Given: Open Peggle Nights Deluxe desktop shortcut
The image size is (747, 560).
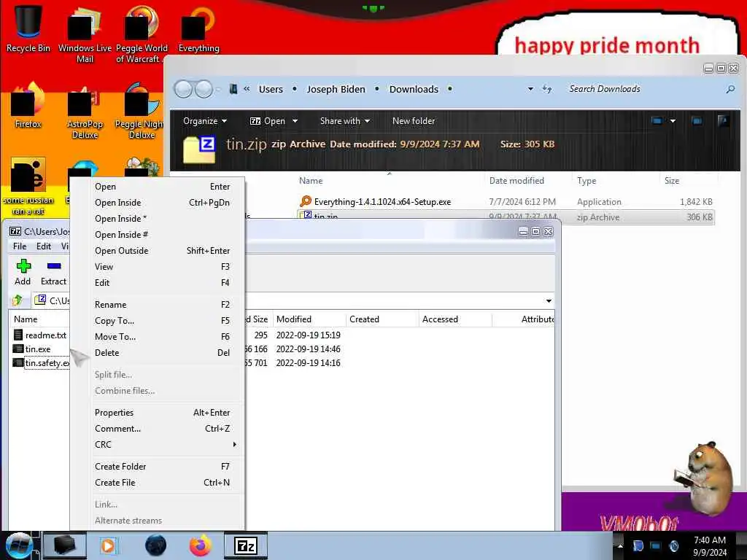Looking at the screenshot, I should point(139,112).
